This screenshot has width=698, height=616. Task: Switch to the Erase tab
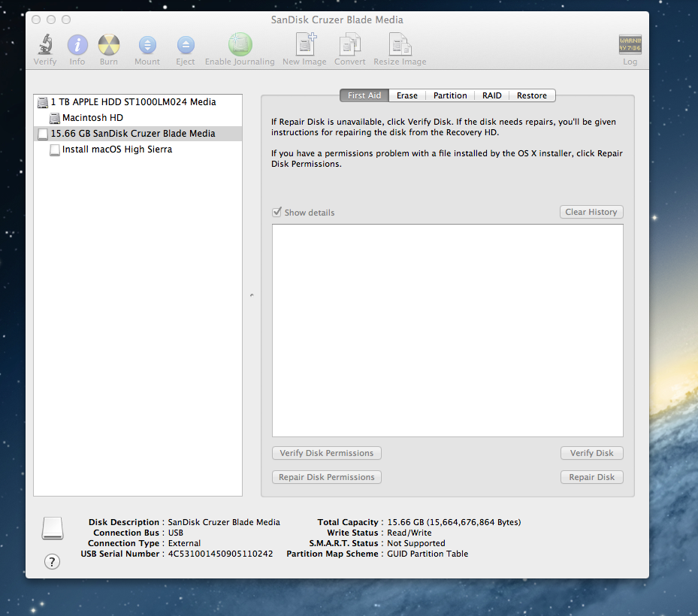click(x=407, y=95)
